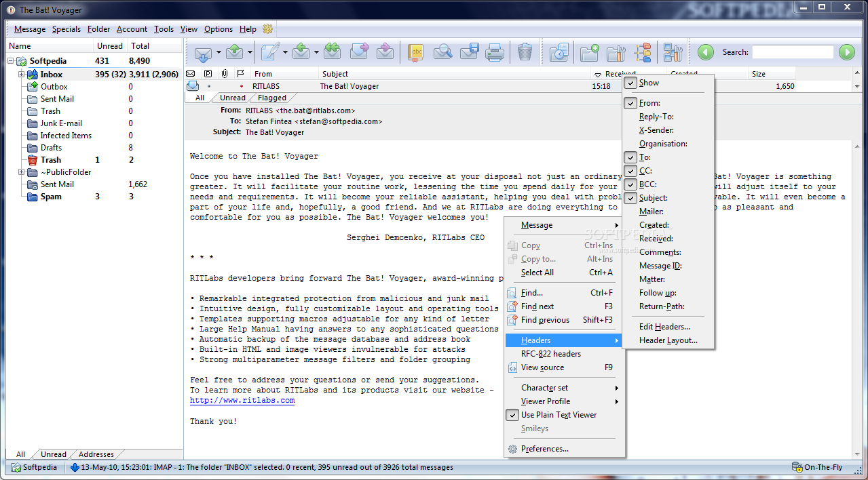
Task: Click the gear icon in menu bar
Action: [267, 29]
